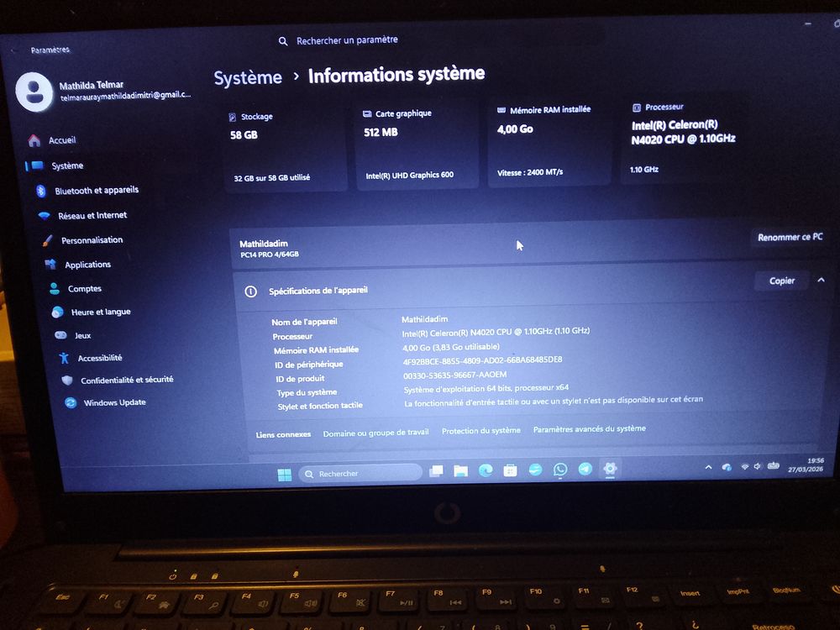Click the Comptes person icon

tap(54, 289)
